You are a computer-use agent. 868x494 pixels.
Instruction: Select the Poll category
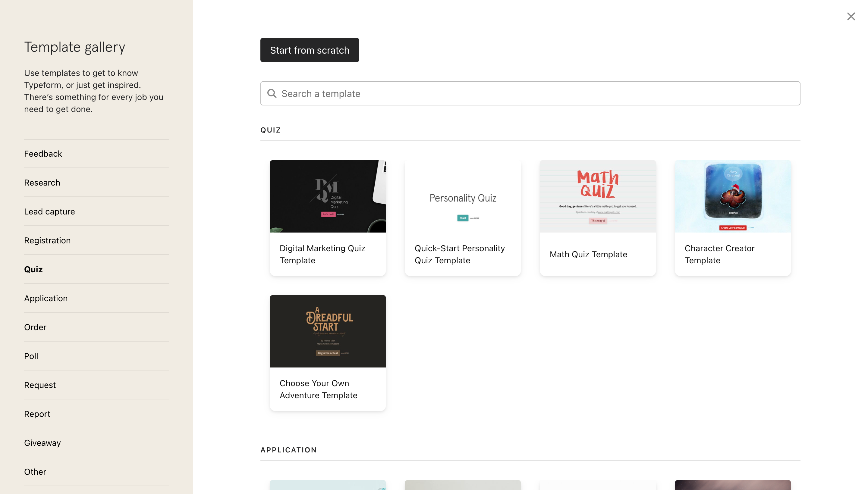(31, 356)
